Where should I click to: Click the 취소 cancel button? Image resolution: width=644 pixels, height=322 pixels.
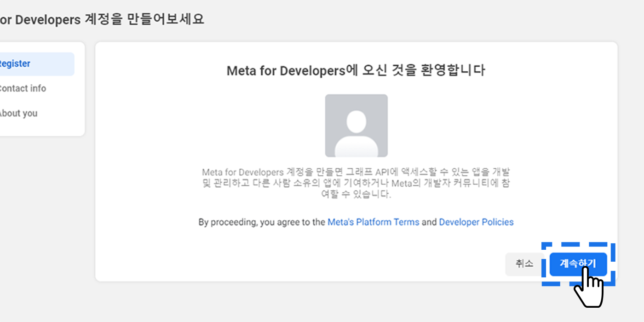coord(524,264)
